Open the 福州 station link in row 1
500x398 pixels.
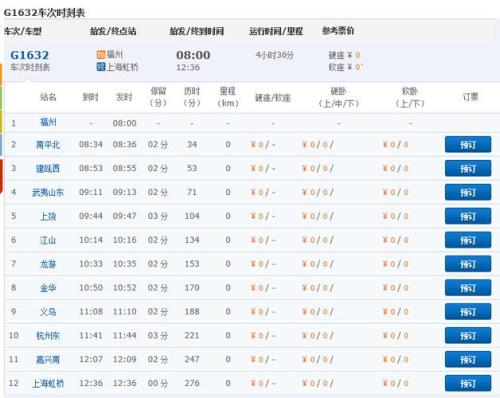click(x=48, y=122)
